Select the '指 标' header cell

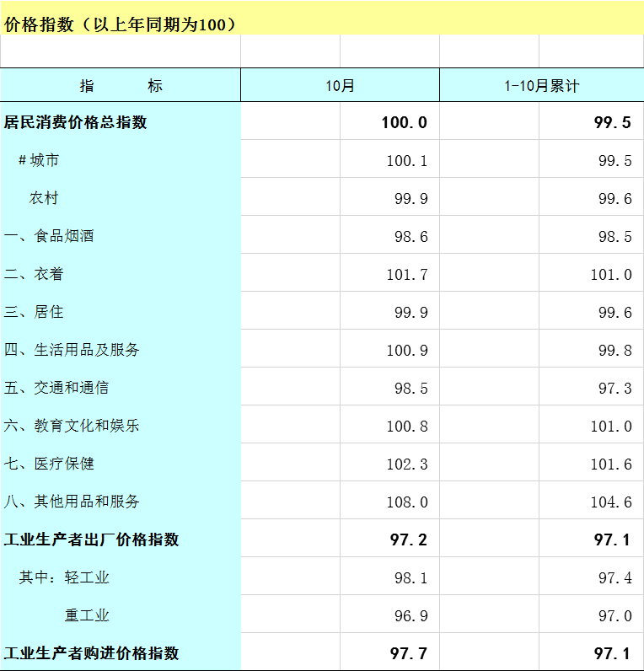121,86
